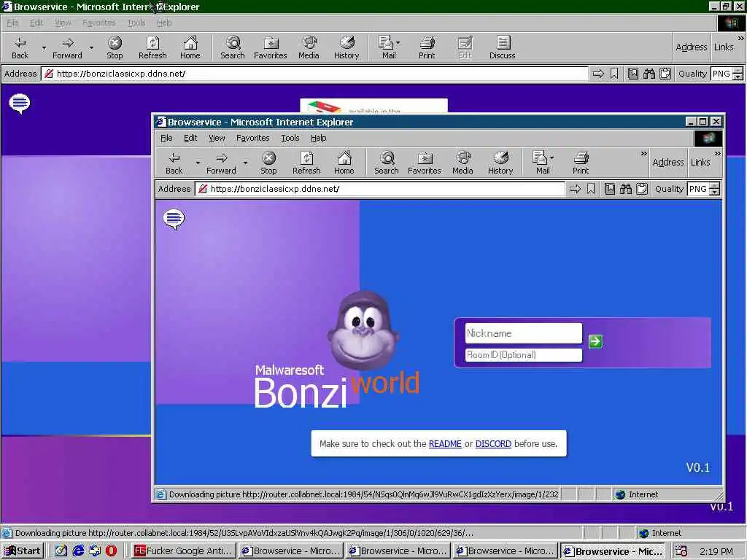747x560 pixels.
Task: Launch Internet Explorer from quick launch
Action: click(x=78, y=551)
